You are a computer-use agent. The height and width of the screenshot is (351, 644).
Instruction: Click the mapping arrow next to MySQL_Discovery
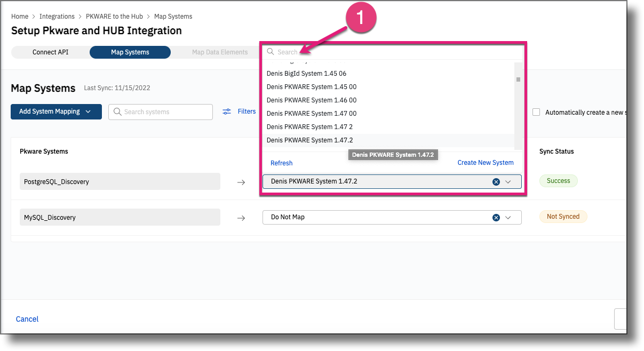click(241, 217)
